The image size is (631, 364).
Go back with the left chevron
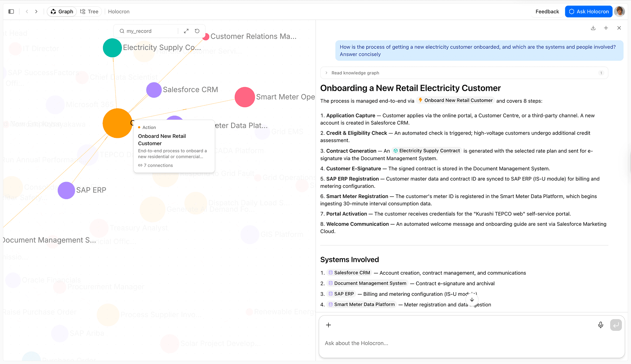point(27,12)
